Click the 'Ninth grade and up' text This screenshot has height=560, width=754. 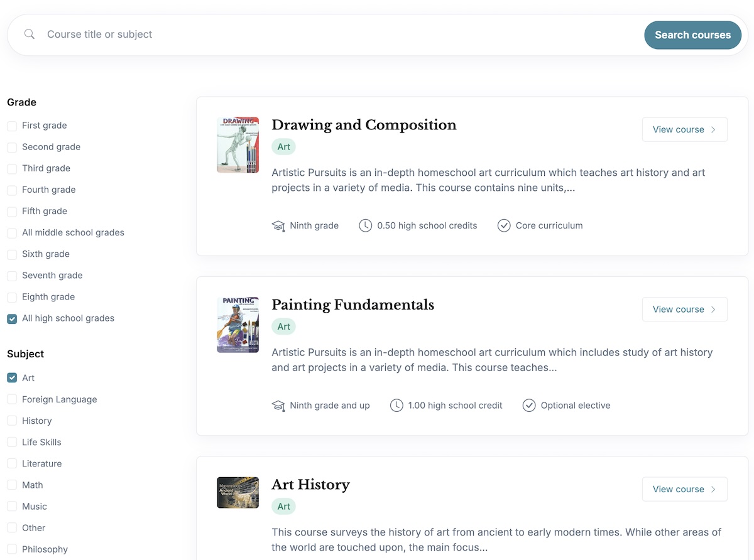(330, 406)
